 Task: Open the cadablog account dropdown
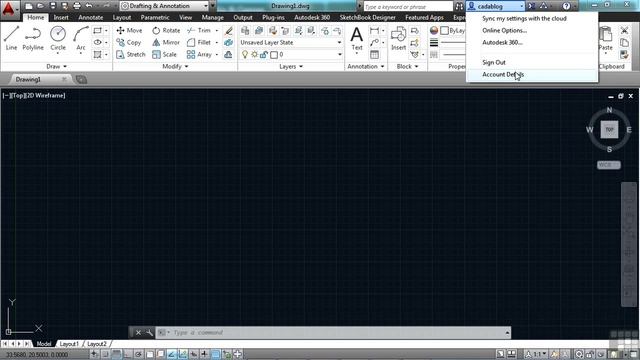click(x=496, y=6)
